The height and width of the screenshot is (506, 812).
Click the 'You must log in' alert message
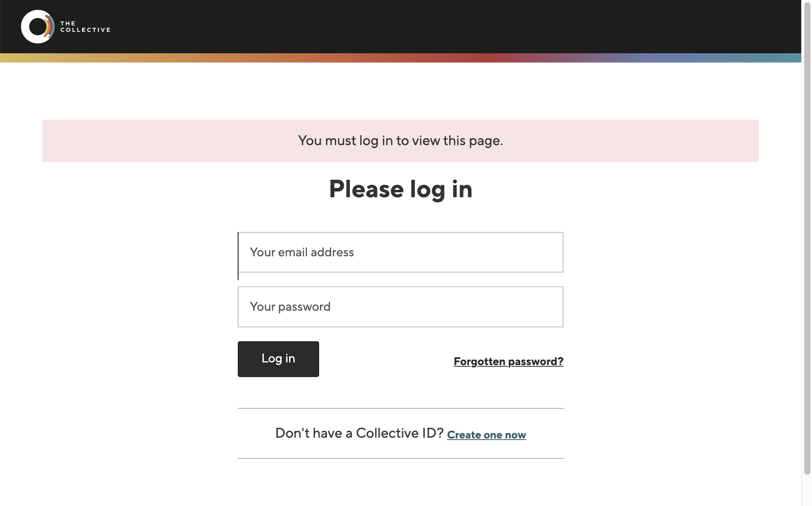tap(400, 141)
